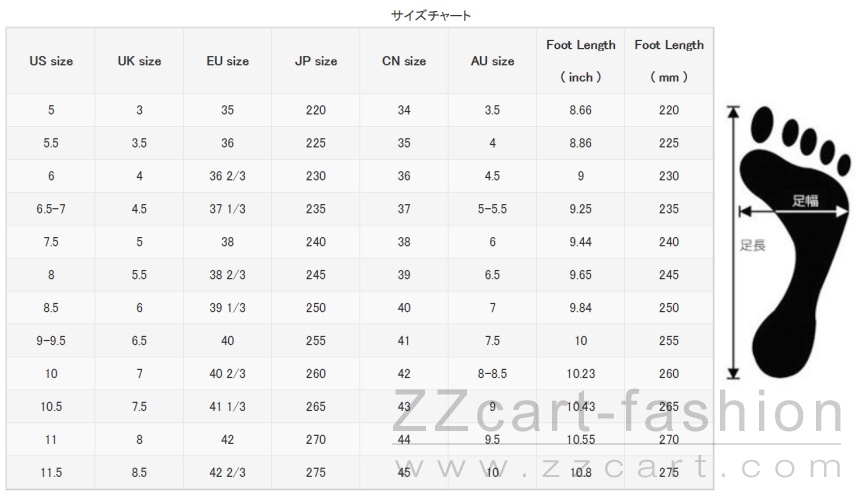The width and height of the screenshot is (860, 496).
Task: Click the vertical foot length arrow
Action: tap(733, 242)
